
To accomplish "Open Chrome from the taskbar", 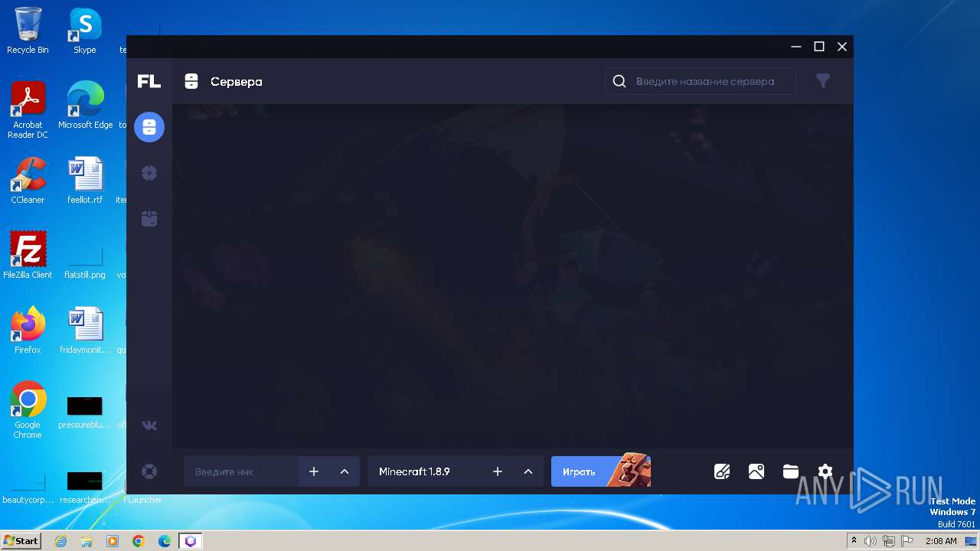I will pyautogui.click(x=139, y=541).
